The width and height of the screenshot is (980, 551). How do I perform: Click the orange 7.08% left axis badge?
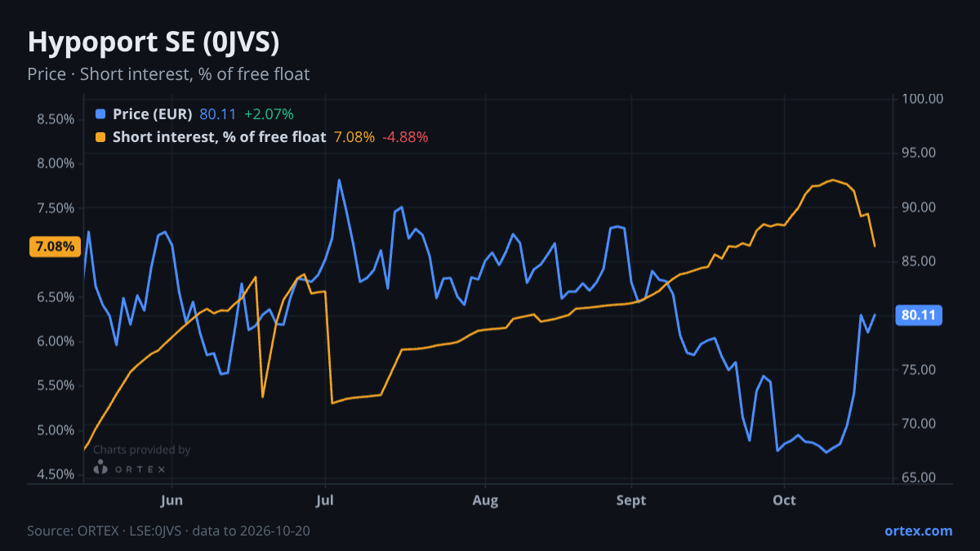click(x=55, y=247)
